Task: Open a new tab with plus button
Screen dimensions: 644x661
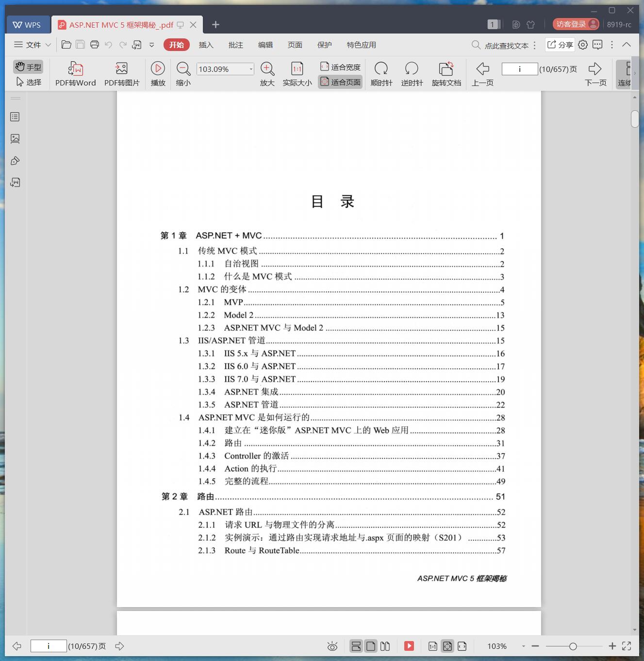Action: [216, 24]
